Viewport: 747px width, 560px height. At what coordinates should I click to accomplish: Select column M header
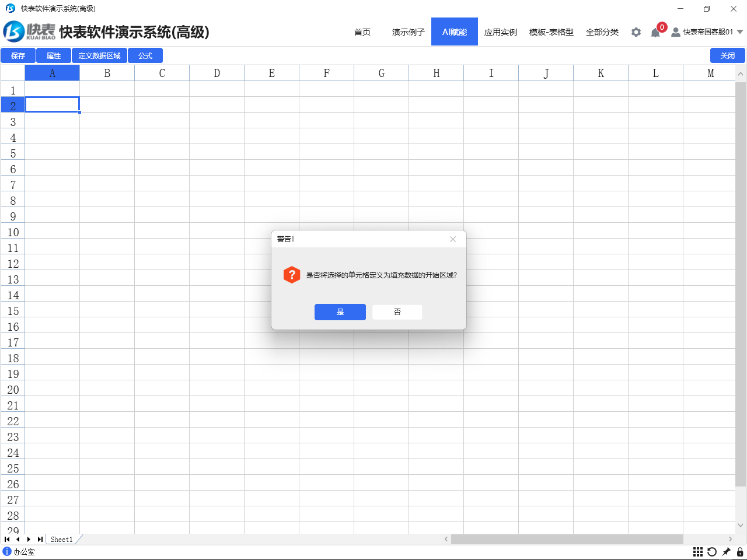pos(710,73)
